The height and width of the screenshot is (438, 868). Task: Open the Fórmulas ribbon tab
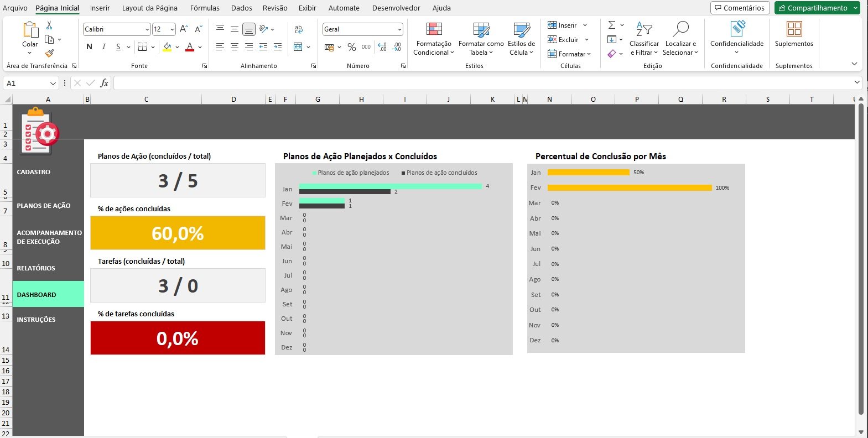click(x=205, y=8)
